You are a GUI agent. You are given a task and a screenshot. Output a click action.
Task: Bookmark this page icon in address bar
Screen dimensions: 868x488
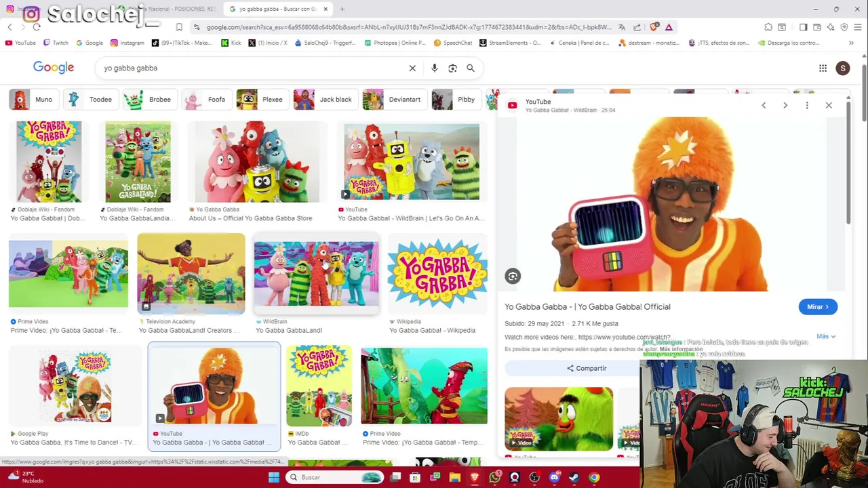pos(179,27)
